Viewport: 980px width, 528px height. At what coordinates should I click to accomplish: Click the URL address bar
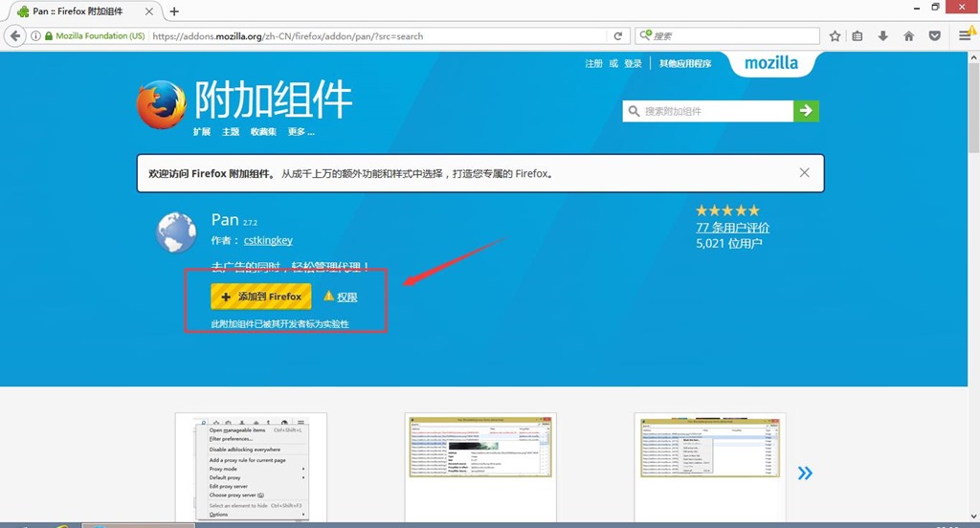378,36
